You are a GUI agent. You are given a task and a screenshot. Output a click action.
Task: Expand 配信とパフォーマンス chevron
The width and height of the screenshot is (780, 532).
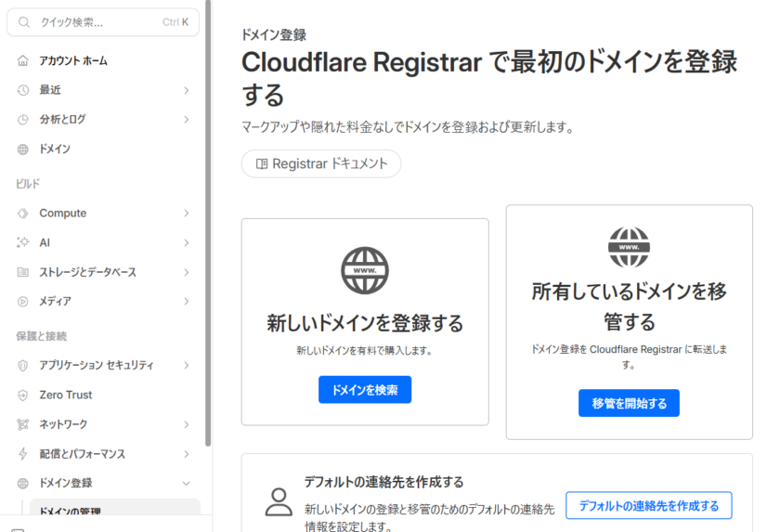point(186,454)
